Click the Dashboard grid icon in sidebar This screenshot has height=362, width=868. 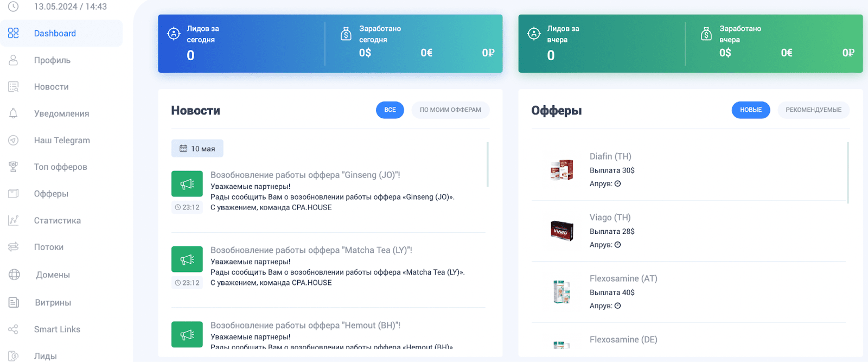[14, 33]
